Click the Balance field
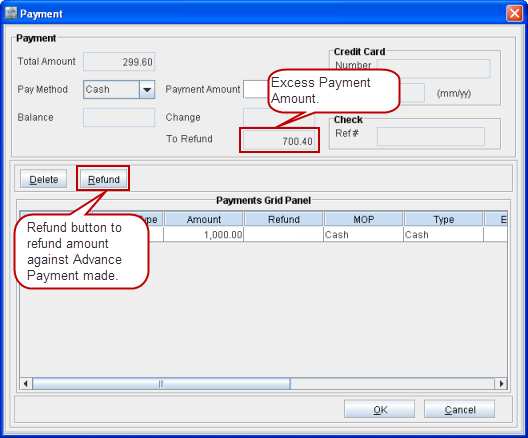Viewport: 528px width, 438px height. coord(119,117)
